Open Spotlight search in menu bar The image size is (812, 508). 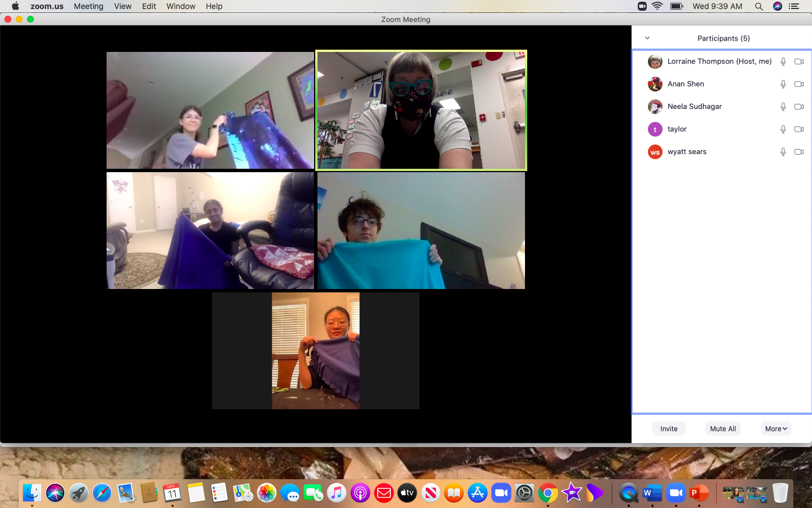(x=759, y=6)
